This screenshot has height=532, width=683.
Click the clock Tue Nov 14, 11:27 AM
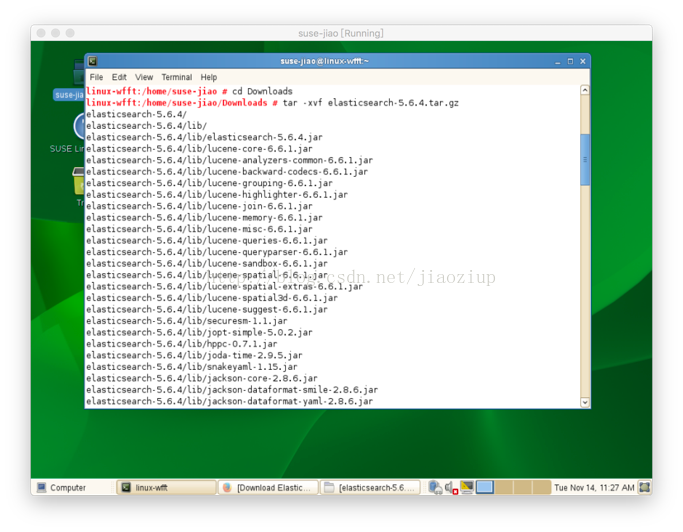click(594, 488)
